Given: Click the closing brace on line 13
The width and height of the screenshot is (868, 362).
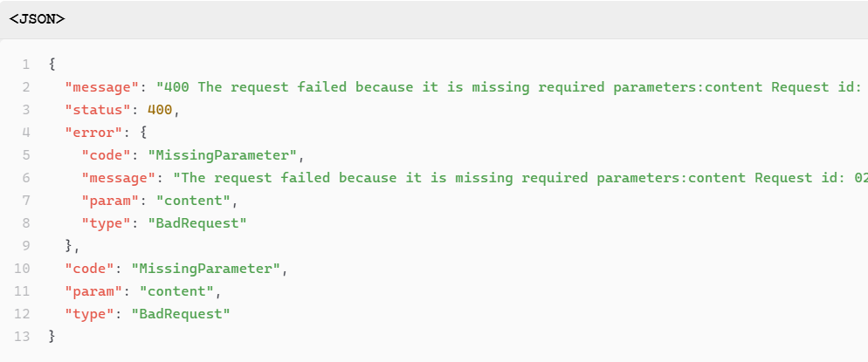Looking at the screenshot, I should pyautogui.click(x=52, y=337).
